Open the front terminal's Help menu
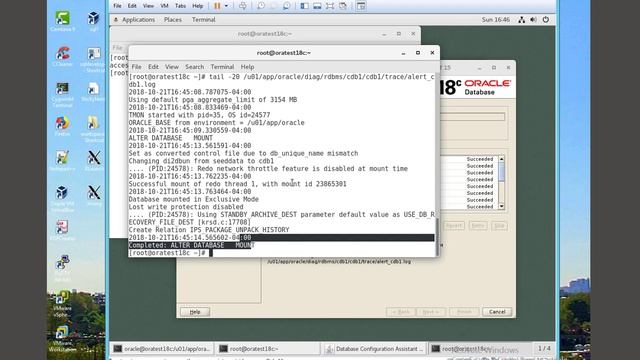This screenshot has height=360, width=640. [x=247, y=67]
